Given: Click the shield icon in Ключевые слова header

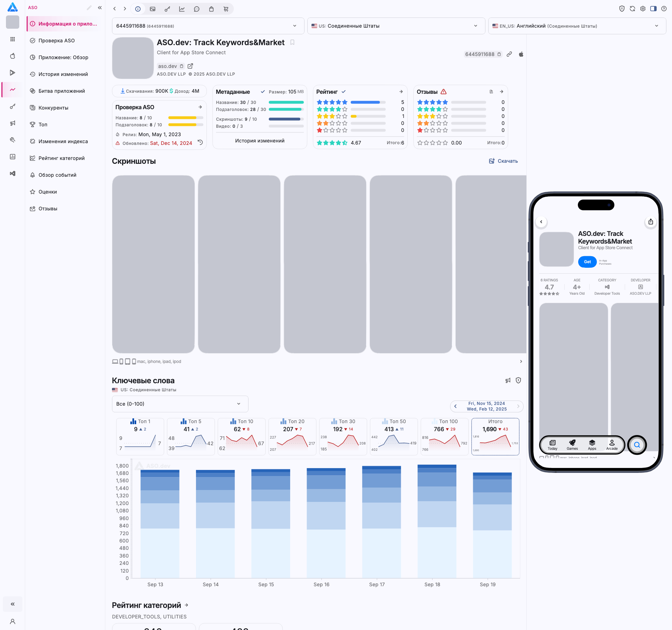Looking at the screenshot, I should (518, 380).
